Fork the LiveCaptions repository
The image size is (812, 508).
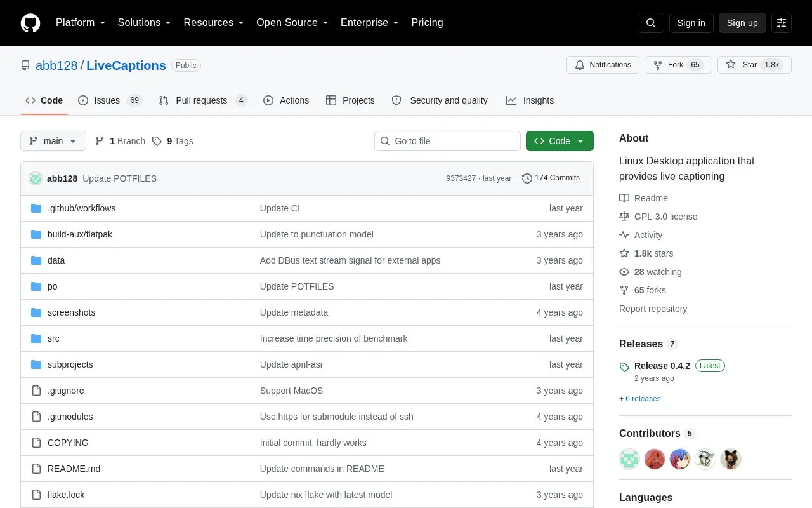(678, 65)
